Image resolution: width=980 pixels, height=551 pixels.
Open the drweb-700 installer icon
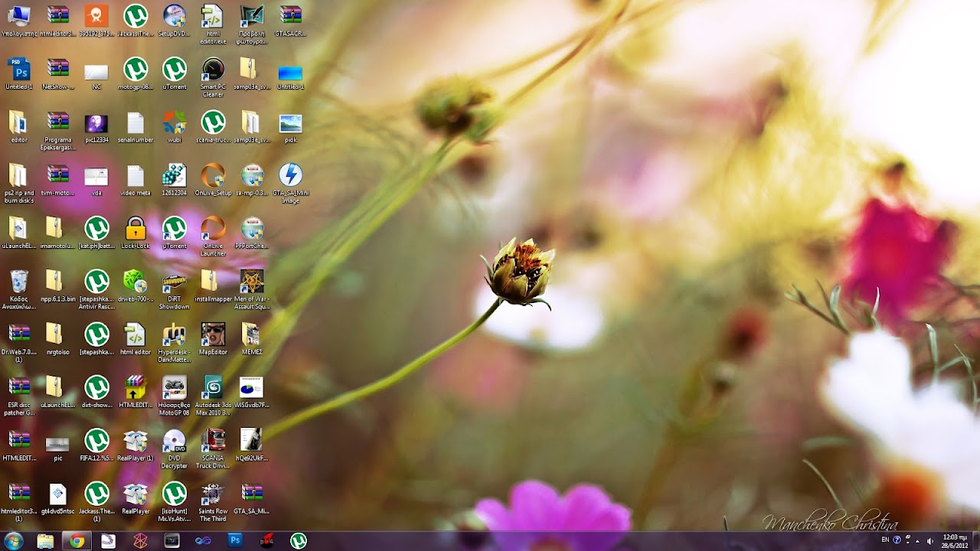135,286
